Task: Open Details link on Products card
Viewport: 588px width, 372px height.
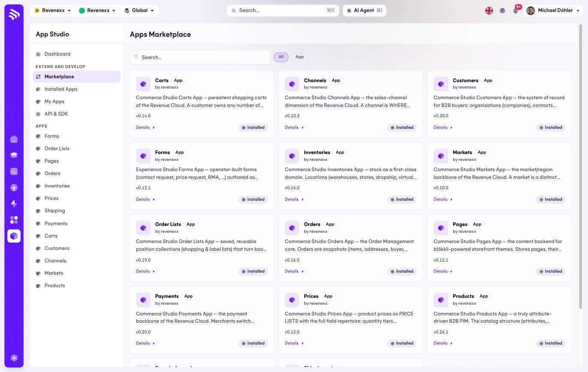Action: (443, 343)
